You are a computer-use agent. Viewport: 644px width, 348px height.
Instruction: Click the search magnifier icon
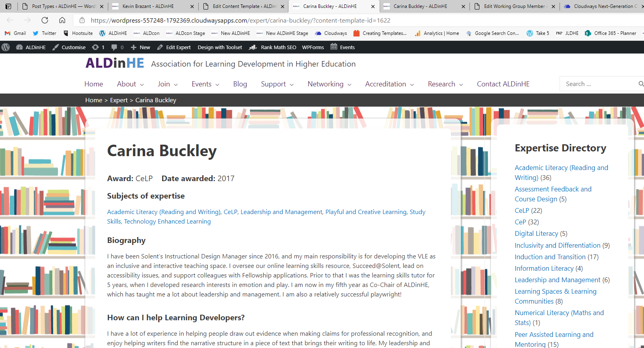[640, 84]
